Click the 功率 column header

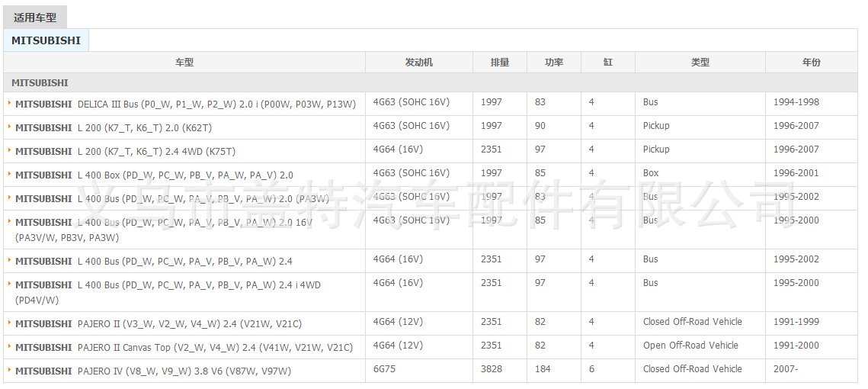pyautogui.click(x=554, y=63)
